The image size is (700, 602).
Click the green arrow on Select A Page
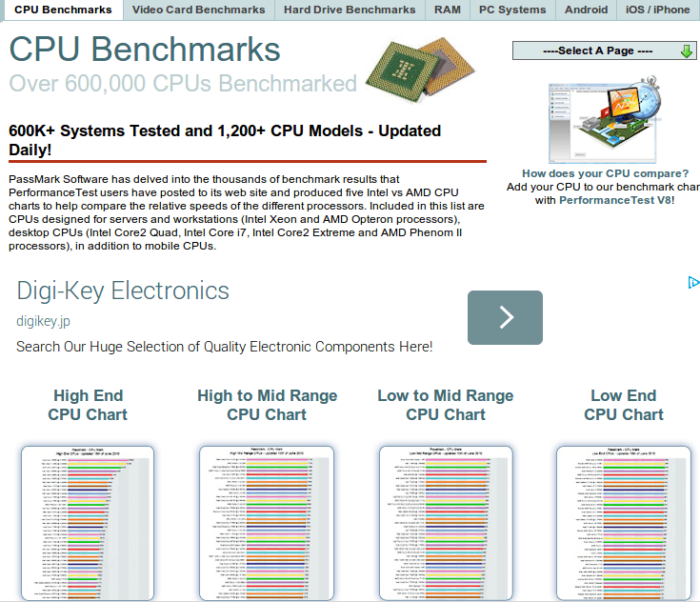(687, 51)
